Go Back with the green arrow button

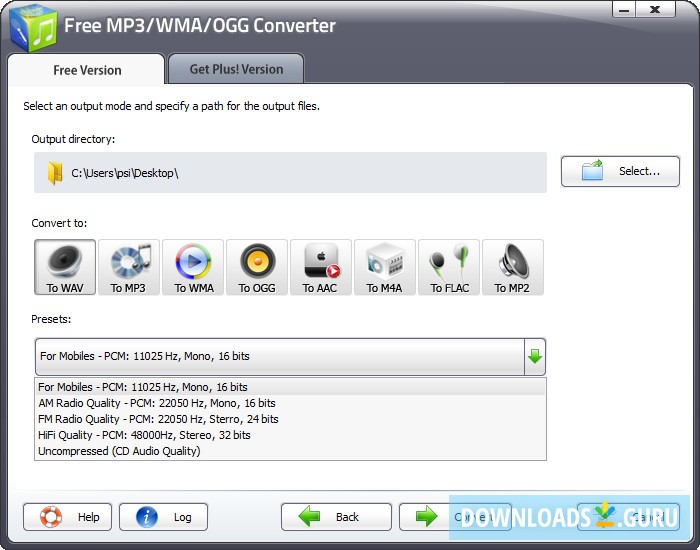(x=336, y=517)
